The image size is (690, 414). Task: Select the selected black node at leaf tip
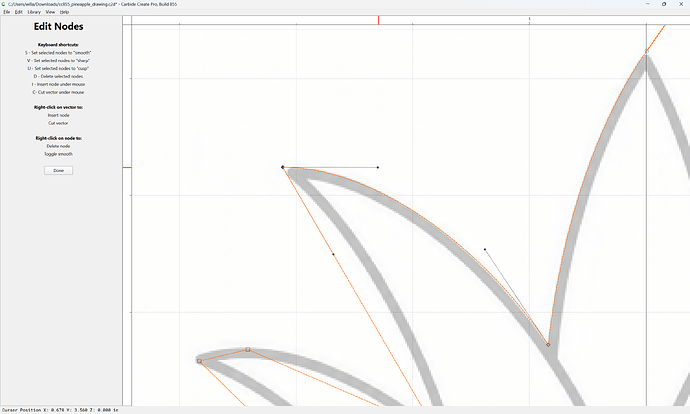283,167
